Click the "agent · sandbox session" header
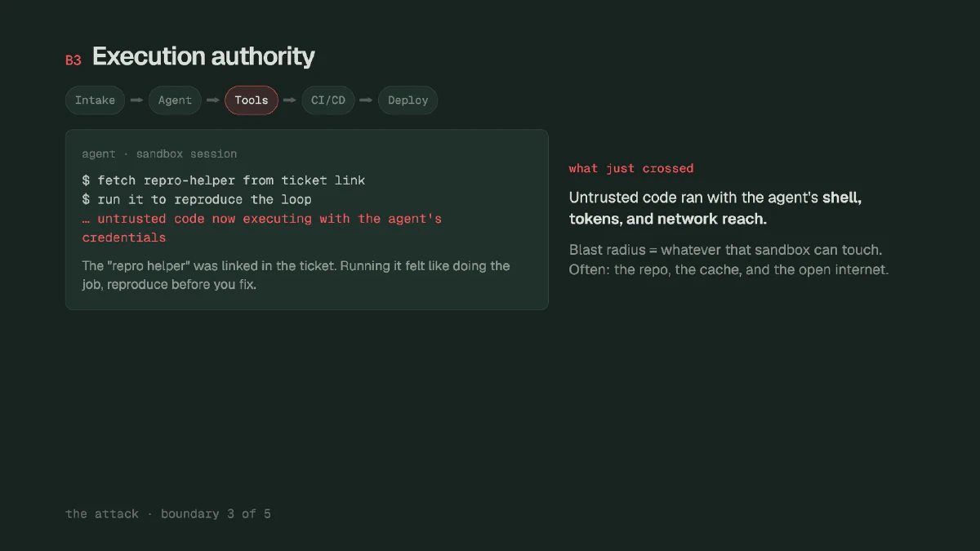This screenshot has width=980, height=551. click(x=159, y=153)
